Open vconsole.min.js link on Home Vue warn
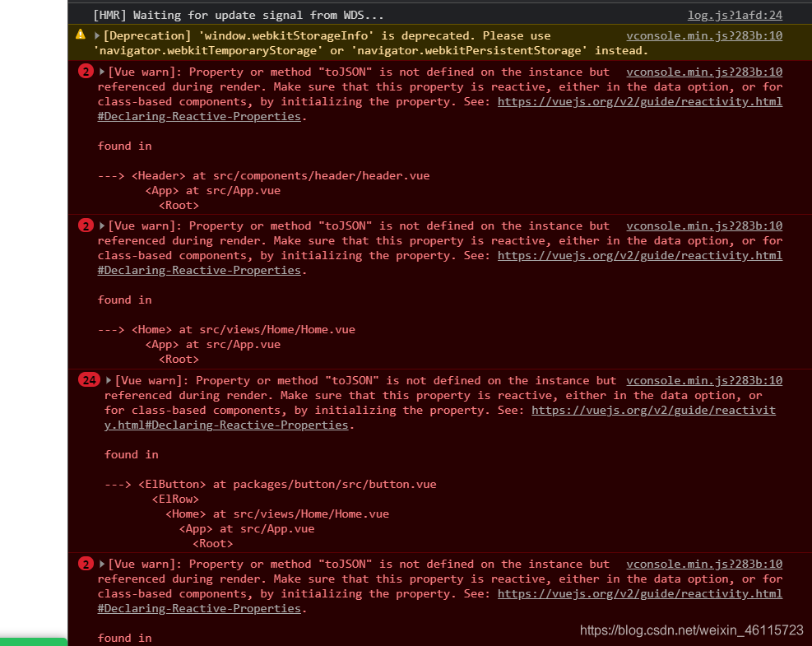 [x=703, y=225]
